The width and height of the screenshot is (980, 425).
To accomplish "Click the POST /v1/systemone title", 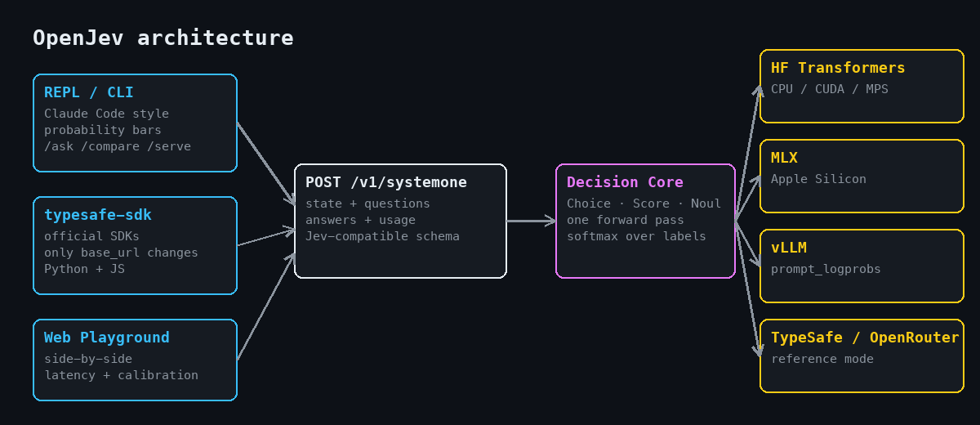I will point(386,182).
